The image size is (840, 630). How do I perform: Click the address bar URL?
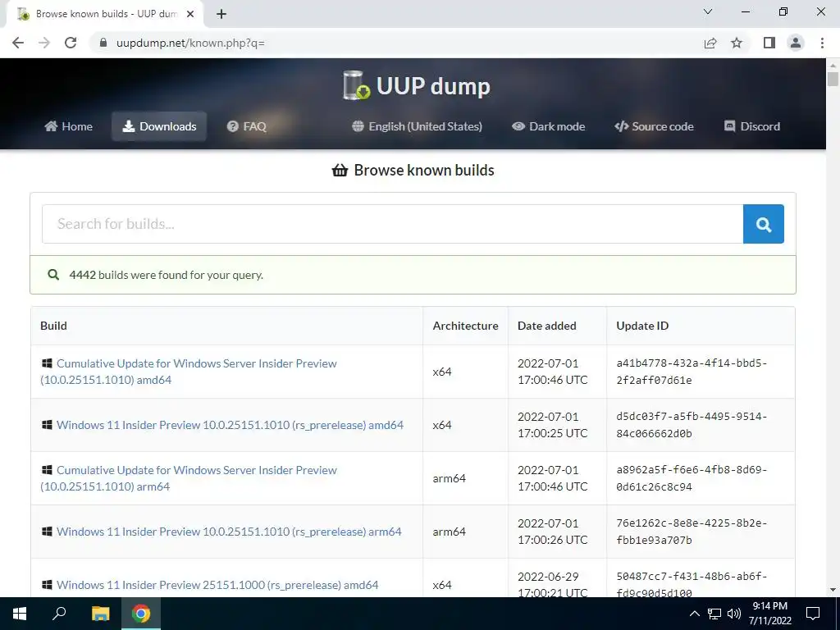tap(190, 43)
